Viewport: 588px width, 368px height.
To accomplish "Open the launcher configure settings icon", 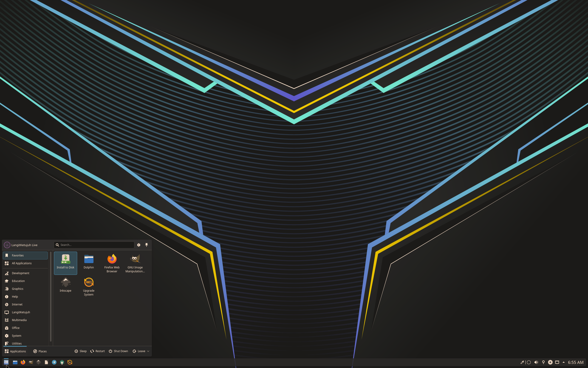I will point(139,245).
